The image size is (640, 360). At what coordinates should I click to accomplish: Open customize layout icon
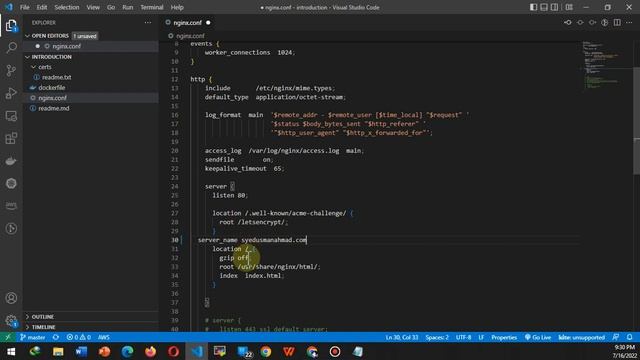coord(569,7)
